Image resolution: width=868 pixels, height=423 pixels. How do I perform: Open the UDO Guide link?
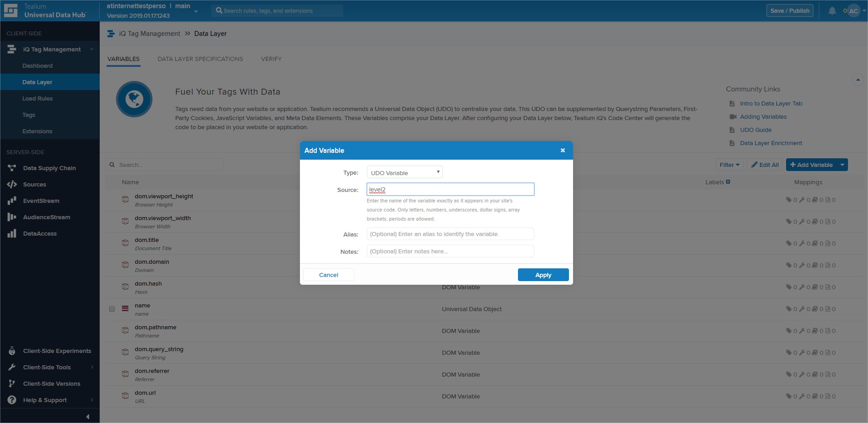pyautogui.click(x=756, y=130)
